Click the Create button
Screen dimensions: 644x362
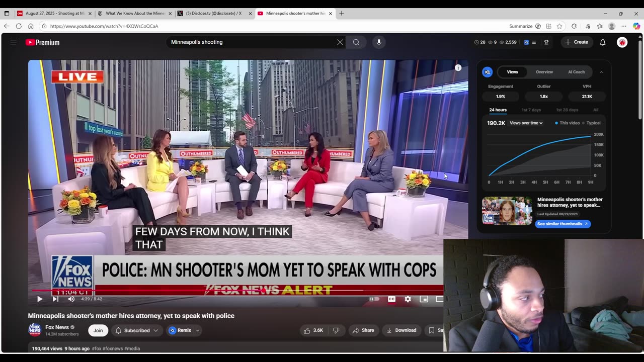coord(577,42)
